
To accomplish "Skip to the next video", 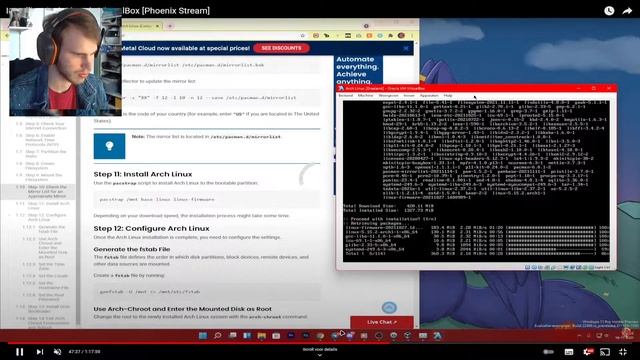I will click(x=40, y=351).
